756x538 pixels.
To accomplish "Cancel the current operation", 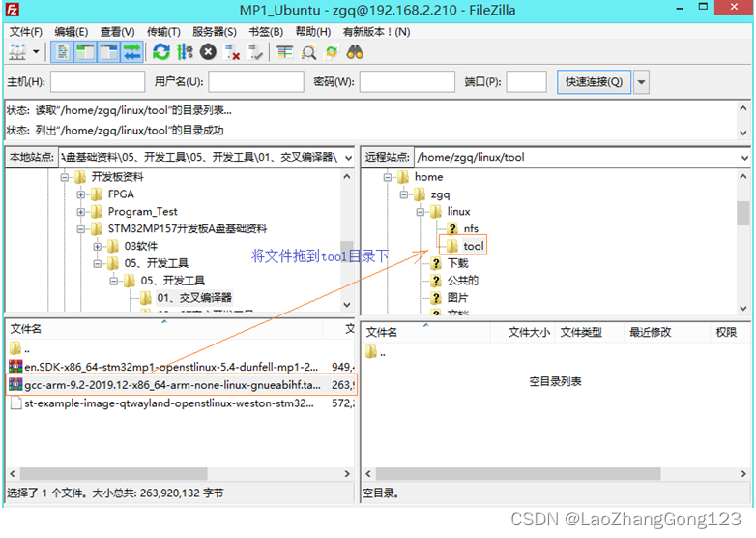I will pyautogui.click(x=208, y=52).
